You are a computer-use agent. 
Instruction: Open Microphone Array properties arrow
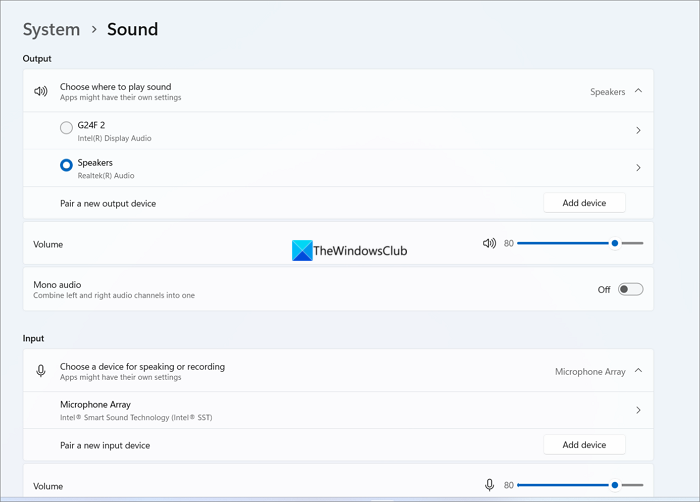638,410
